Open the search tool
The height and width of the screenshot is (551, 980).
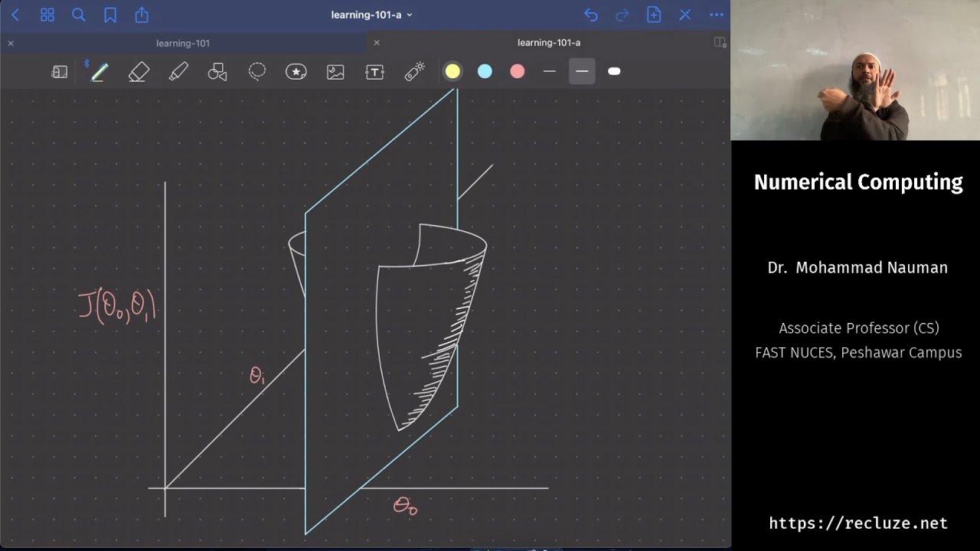click(78, 15)
